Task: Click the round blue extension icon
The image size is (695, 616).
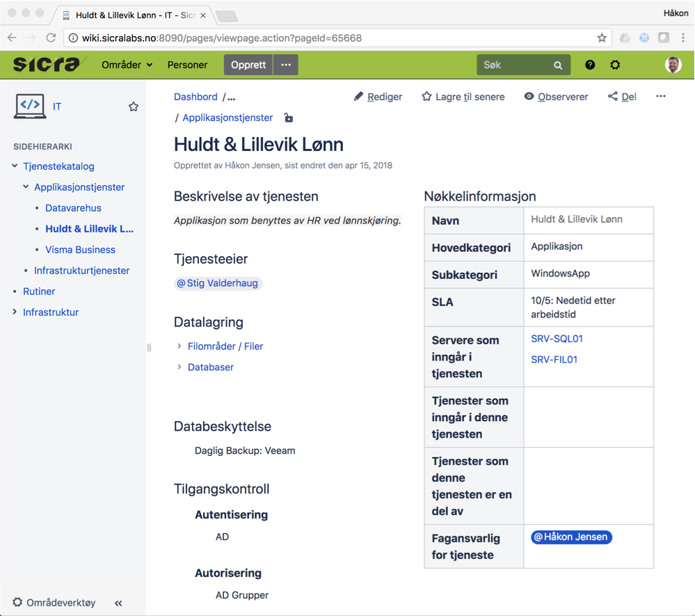Action: point(644,38)
